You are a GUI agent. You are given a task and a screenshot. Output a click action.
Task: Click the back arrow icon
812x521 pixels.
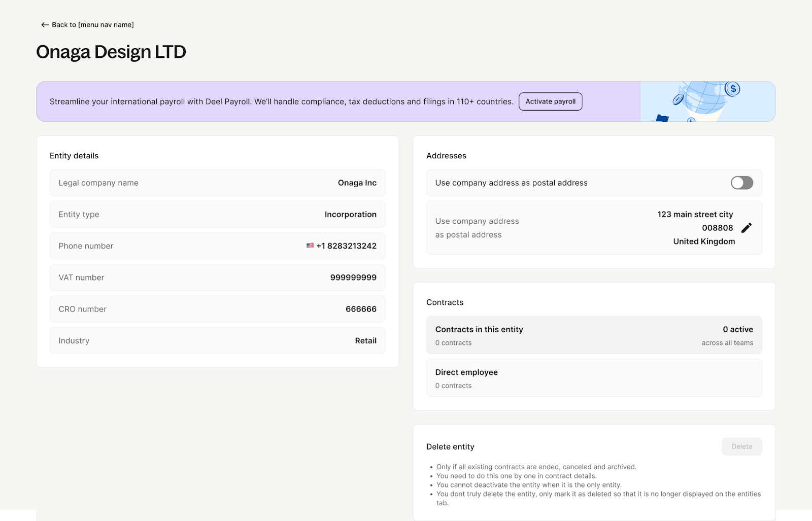tap(45, 25)
